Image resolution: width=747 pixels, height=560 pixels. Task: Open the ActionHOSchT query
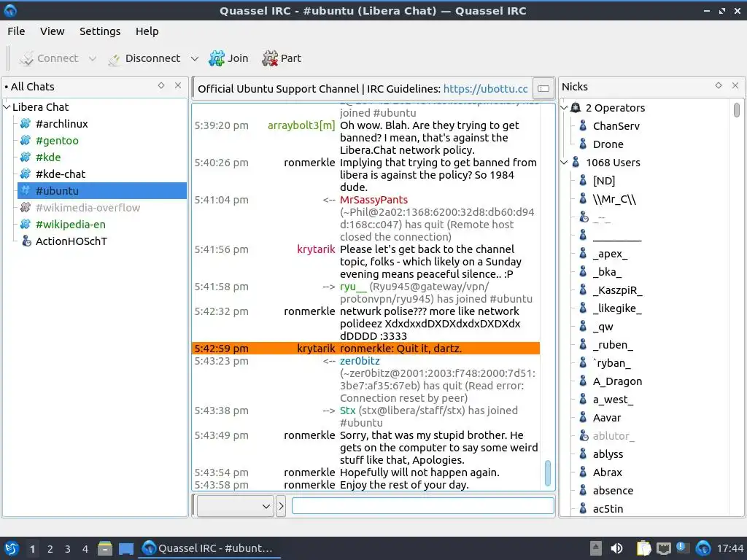point(71,241)
